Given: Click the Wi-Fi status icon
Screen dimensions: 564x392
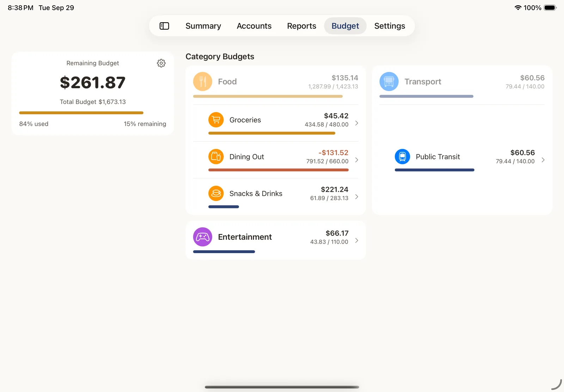Looking at the screenshot, I should [x=518, y=7].
